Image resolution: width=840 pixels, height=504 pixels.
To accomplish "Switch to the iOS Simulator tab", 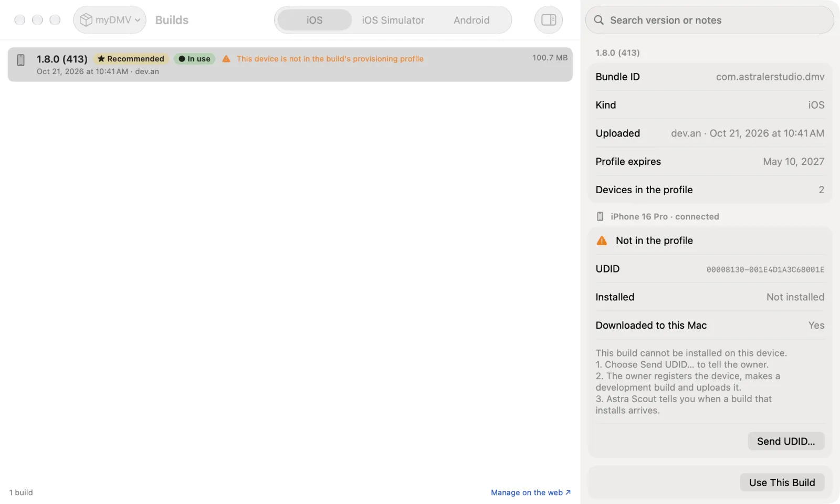I will 393,20.
